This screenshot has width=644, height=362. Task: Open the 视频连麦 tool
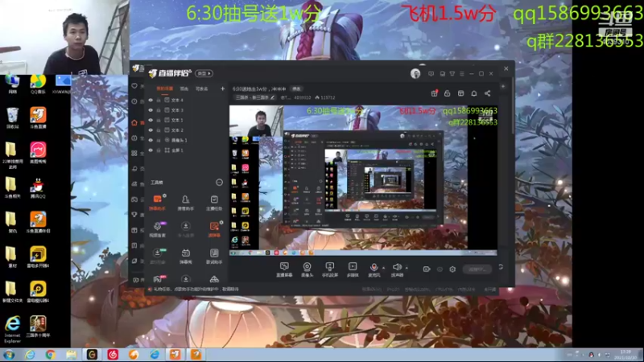tap(157, 229)
